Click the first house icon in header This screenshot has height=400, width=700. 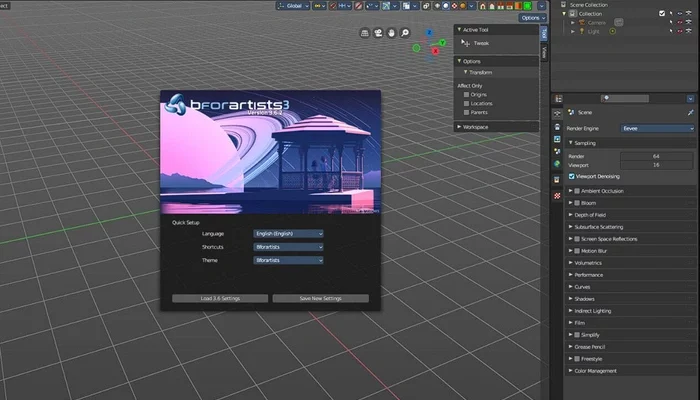(x=483, y=6)
